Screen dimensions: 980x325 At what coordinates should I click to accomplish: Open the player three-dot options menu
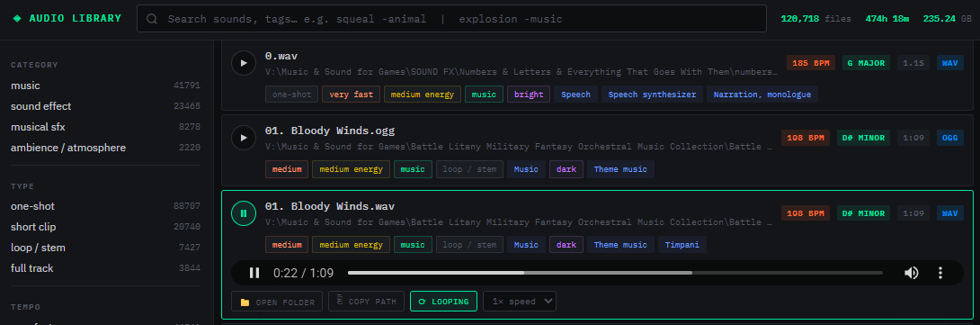(x=940, y=273)
